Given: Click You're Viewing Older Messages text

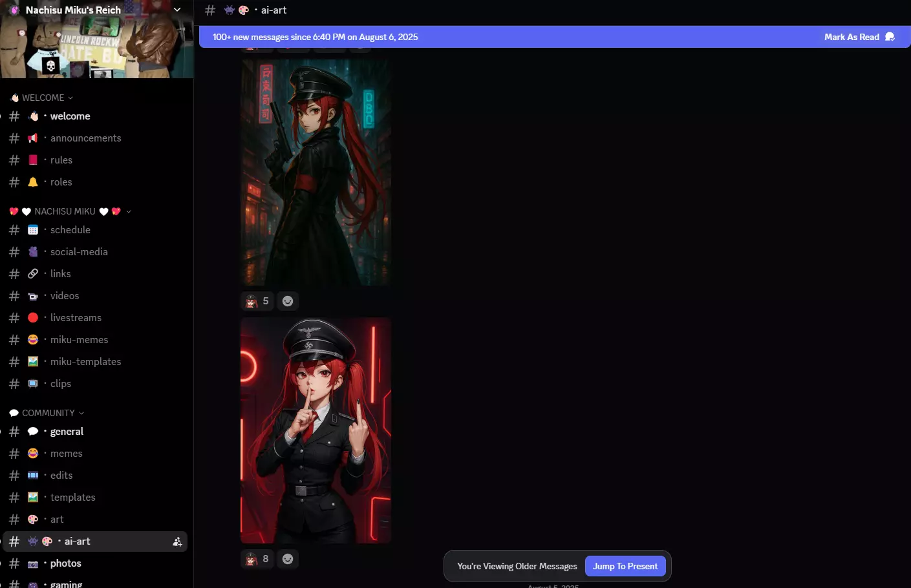Looking at the screenshot, I should pyautogui.click(x=517, y=566).
